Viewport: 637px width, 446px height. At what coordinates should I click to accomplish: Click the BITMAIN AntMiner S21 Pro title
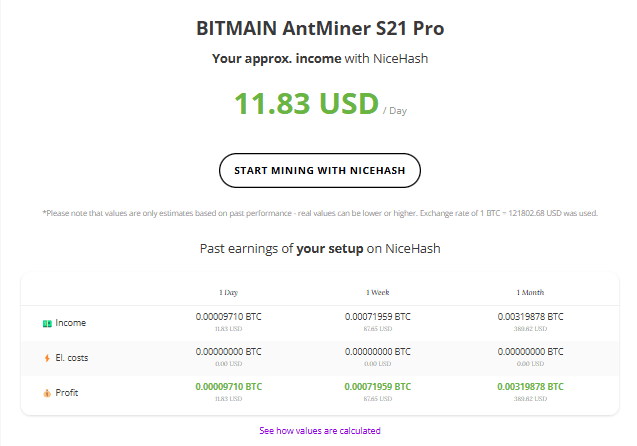320,28
